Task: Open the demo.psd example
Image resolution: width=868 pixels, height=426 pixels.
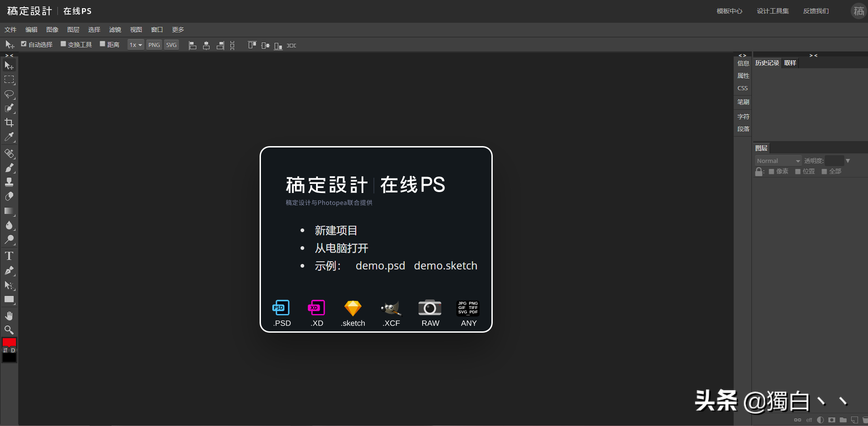Action: click(380, 266)
